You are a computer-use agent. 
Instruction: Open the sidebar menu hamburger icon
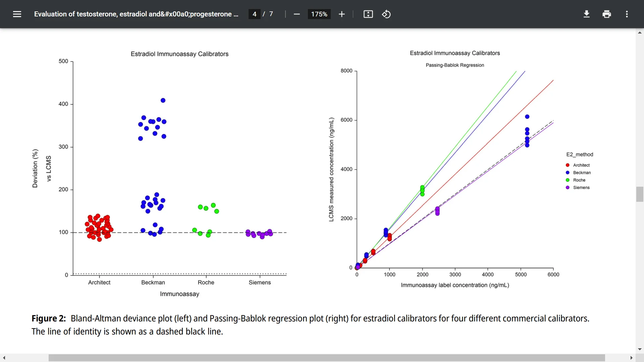(17, 14)
